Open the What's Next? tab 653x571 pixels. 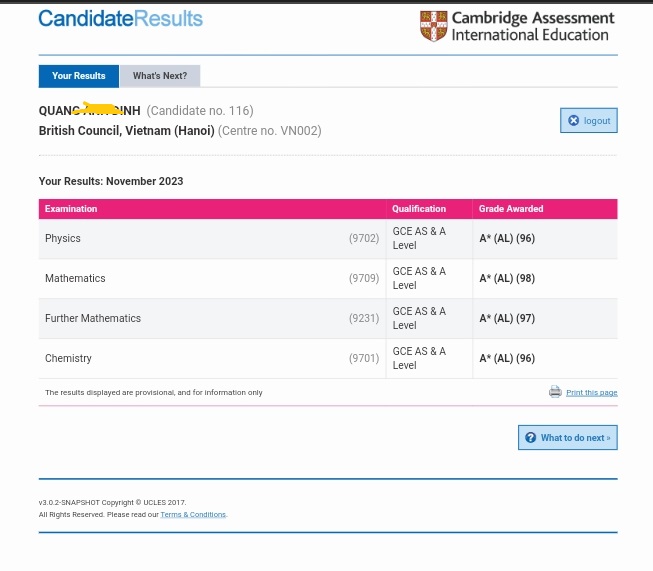click(160, 76)
